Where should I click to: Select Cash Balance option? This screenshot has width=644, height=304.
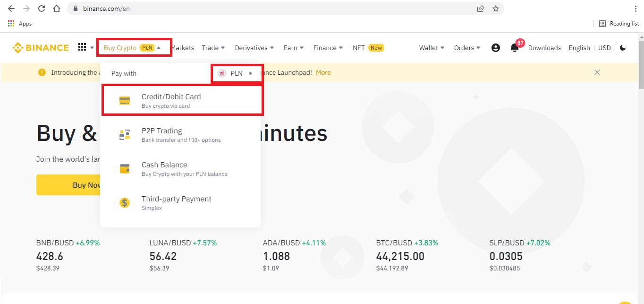[x=180, y=169]
